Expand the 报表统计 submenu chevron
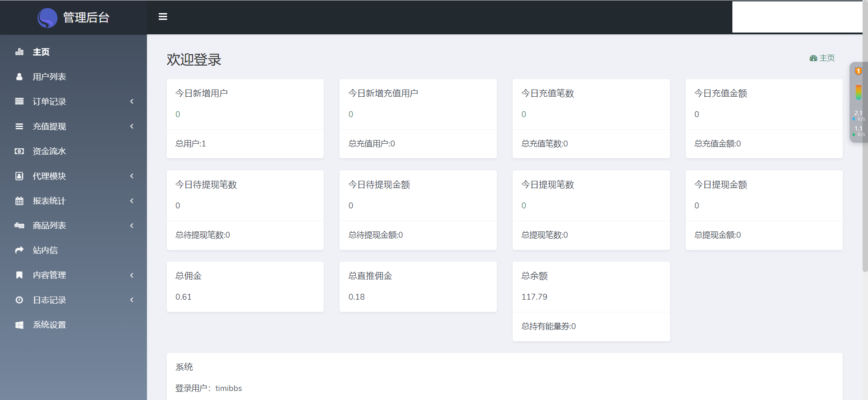868x400 pixels. pos(132,201)
